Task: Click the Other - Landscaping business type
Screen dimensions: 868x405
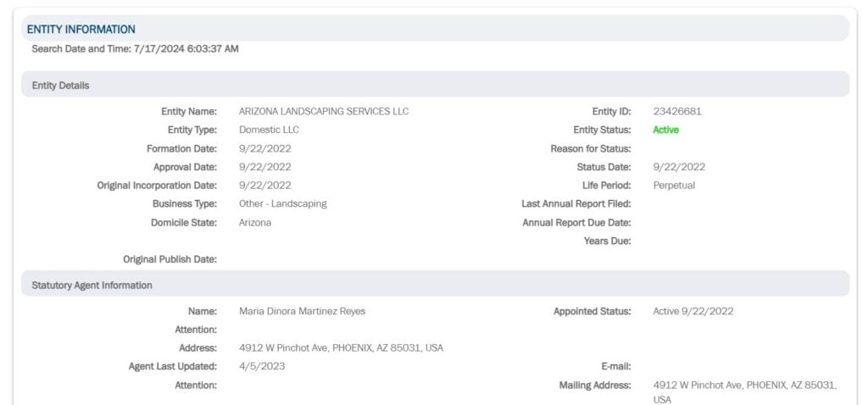Action: point(283,203)
